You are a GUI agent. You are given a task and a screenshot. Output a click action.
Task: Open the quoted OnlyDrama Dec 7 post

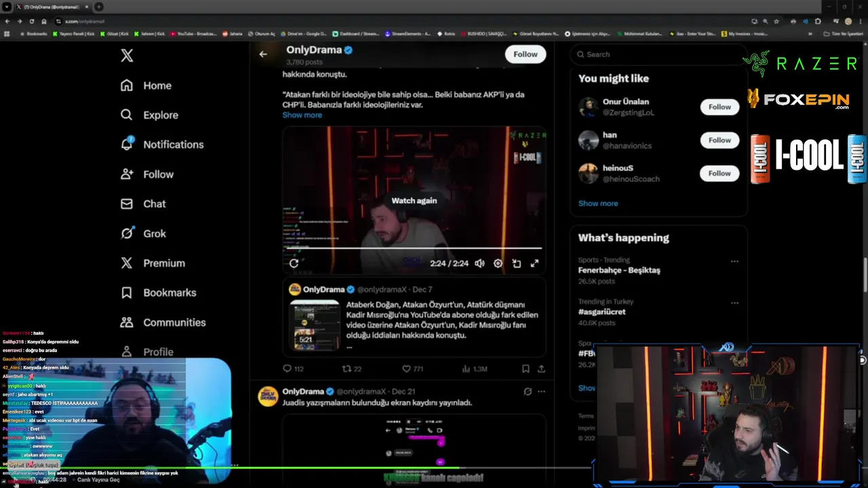coord(414,317)
